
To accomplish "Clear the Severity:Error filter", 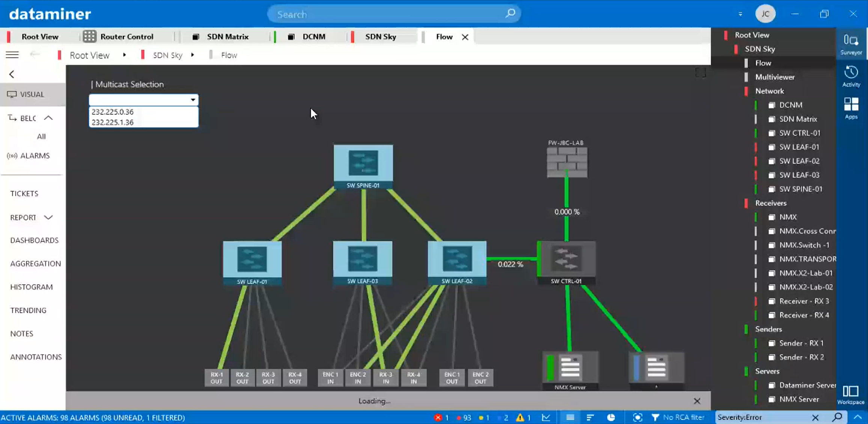I will [x=815, y=417].
